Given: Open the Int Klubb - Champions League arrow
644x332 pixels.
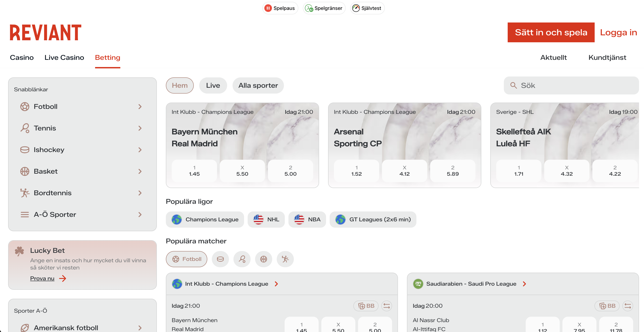Looking at the screenshot, I should [x=276, y=284].
